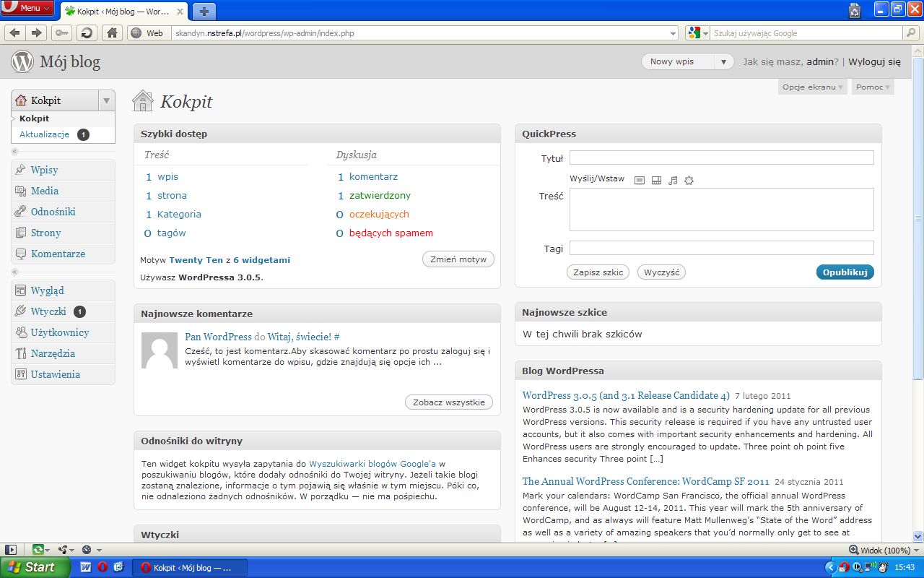Click the add image icon in QuickPress

point(640,181)
